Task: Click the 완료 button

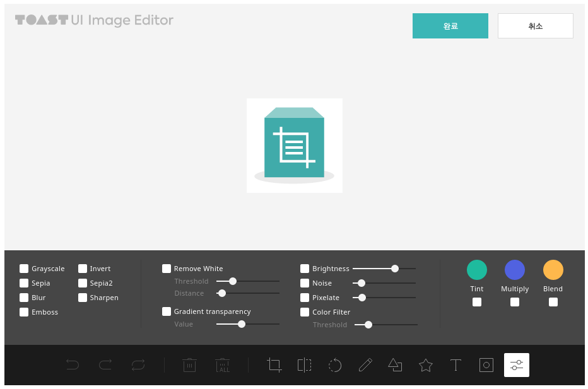Action: [450, 26]
